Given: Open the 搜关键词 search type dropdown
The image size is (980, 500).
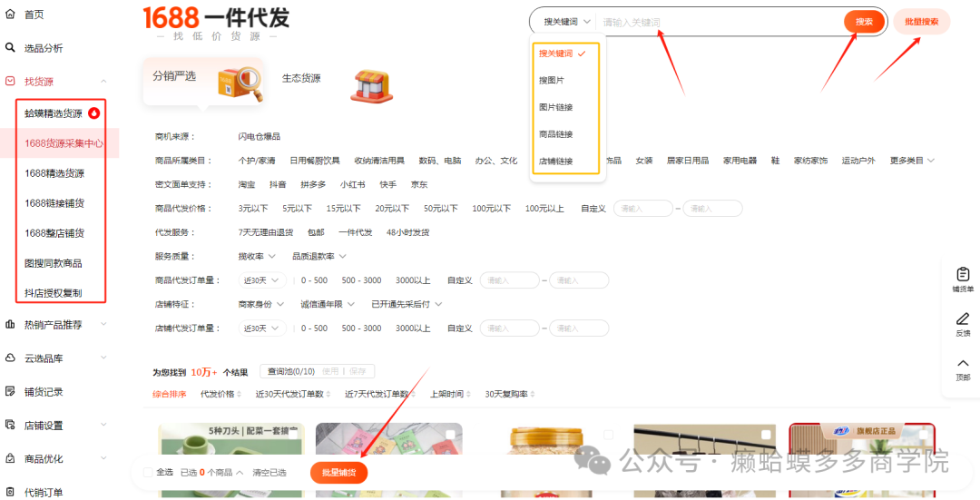Looking at the screenshot, I should tap(566, 22).
